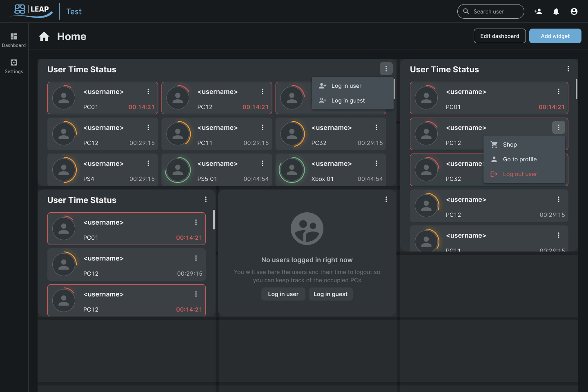
Task: Click the Home house icon
Action: click(44, 37)
